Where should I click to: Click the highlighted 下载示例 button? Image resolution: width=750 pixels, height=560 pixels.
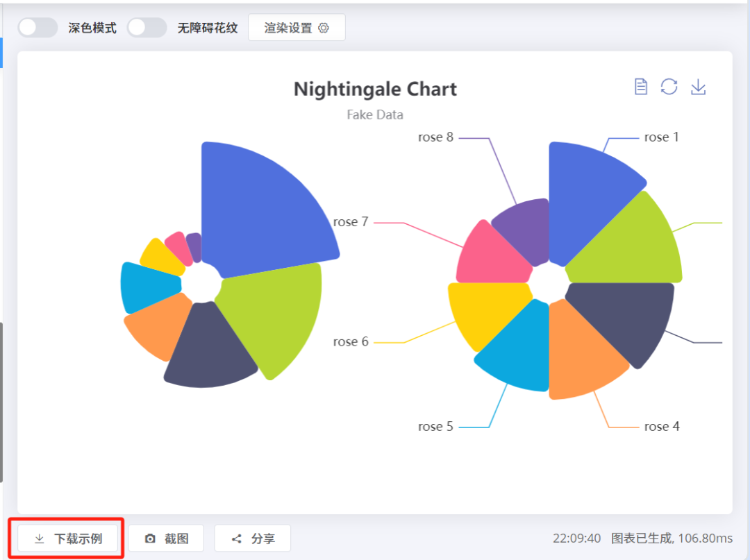[x=67, y=538]
